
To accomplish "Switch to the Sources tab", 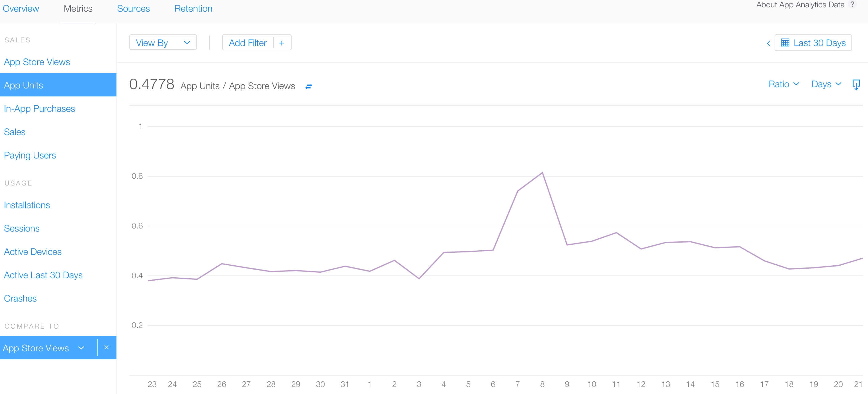I will point(133,8).
